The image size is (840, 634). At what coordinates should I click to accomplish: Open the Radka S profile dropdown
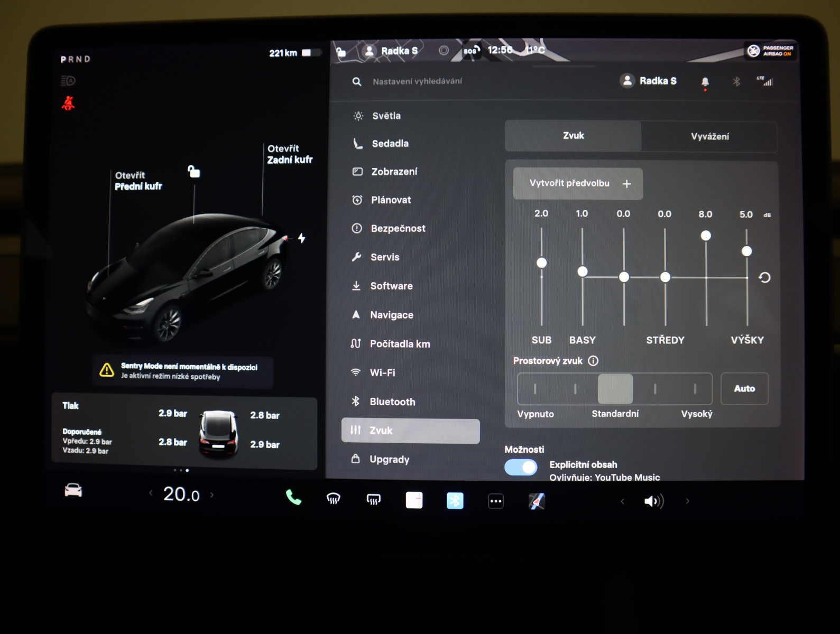point(648,81)
